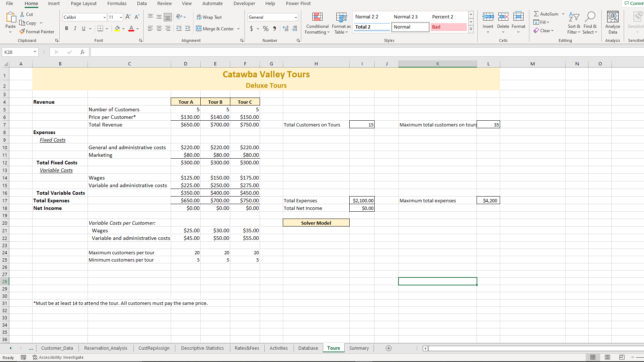644x362 pixels.
Task: Apply Comma Style format
Action: [x=274, y=29]
